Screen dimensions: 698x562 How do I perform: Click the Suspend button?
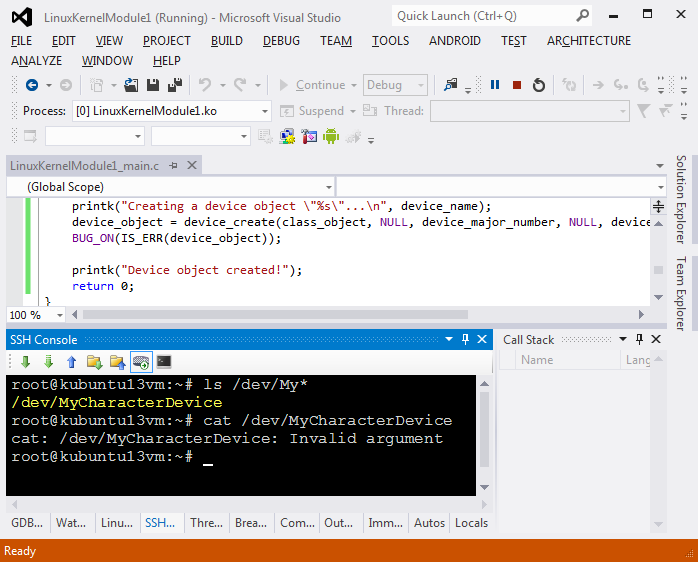click(x=312, y=111)
